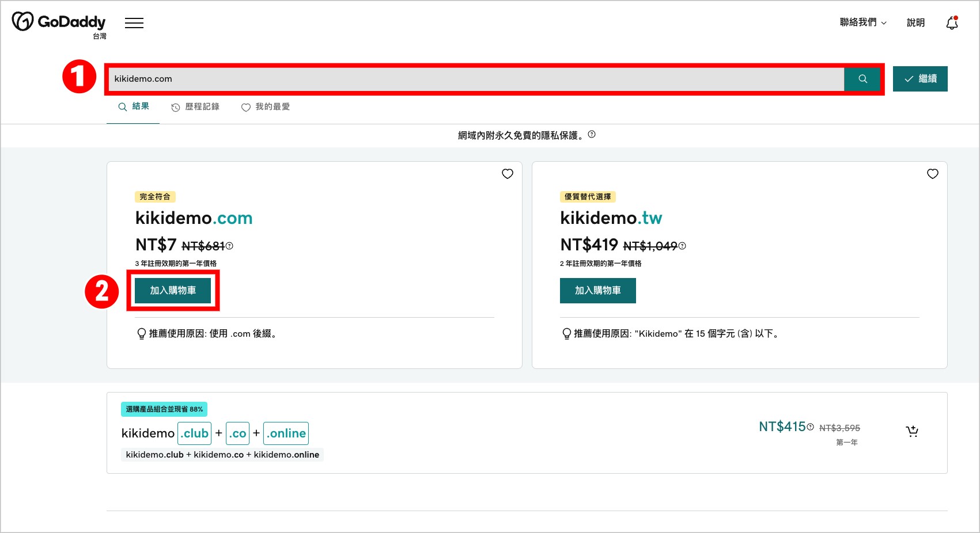Add domain bundle to cart icon
This screenshot has height=533, width=980.
912,431
